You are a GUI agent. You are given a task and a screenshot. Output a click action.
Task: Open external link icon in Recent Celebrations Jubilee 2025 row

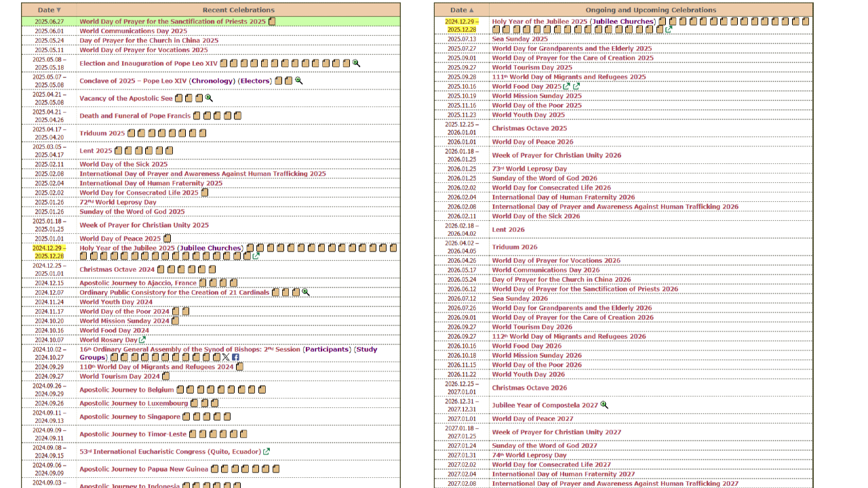256,256
